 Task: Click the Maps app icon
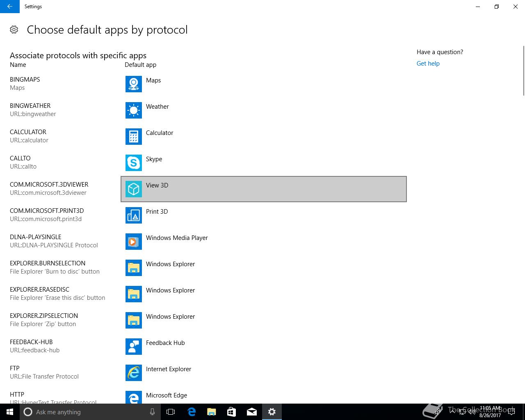tap(133, 84)
